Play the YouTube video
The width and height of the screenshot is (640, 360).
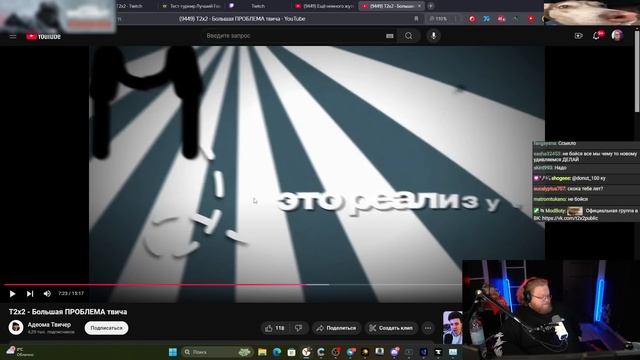pyautogui.click(x=12, y=293)
